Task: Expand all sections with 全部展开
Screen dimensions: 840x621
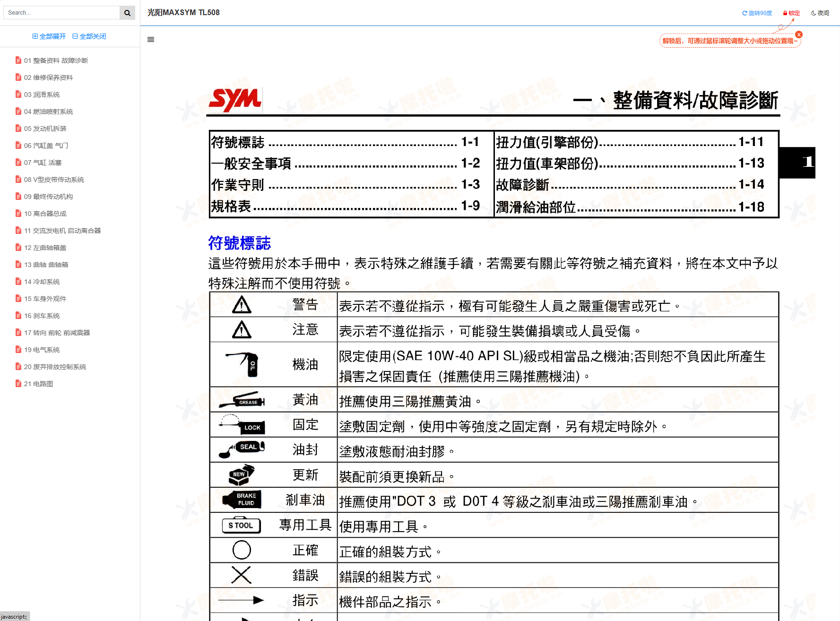Action: click(49, 36)
